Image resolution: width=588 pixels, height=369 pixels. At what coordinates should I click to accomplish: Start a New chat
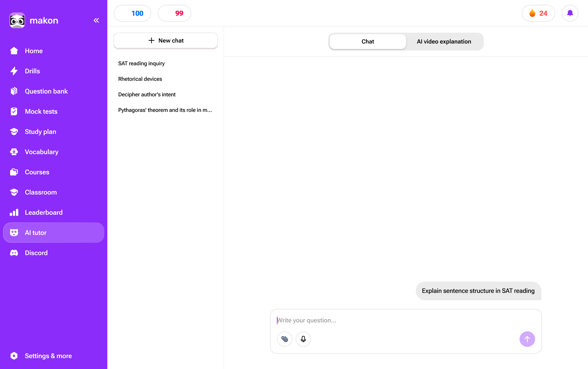[165, 40]
